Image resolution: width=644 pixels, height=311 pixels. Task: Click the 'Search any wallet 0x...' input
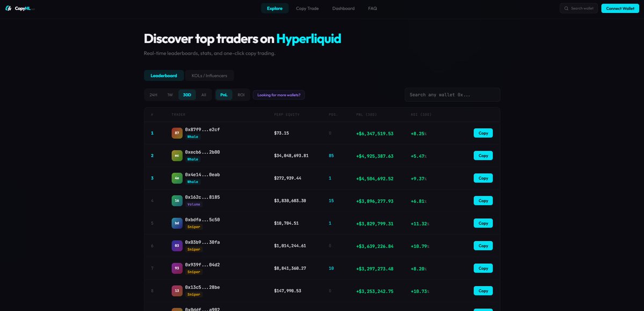click(x=452, y=95)
